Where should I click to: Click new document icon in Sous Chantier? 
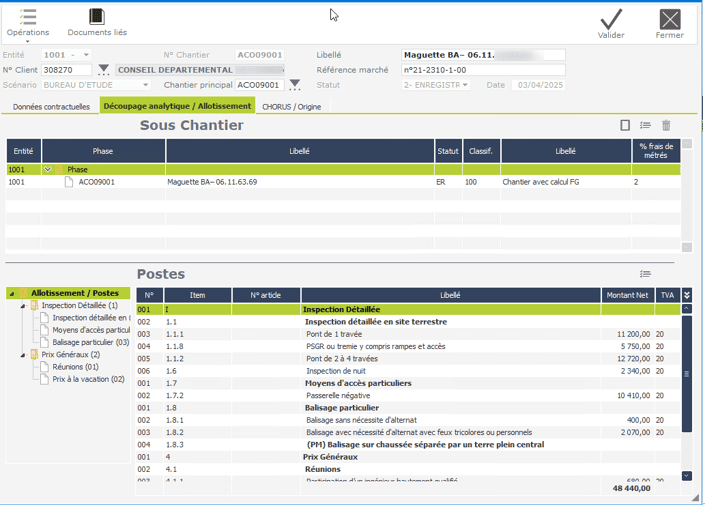click(625, 126)
